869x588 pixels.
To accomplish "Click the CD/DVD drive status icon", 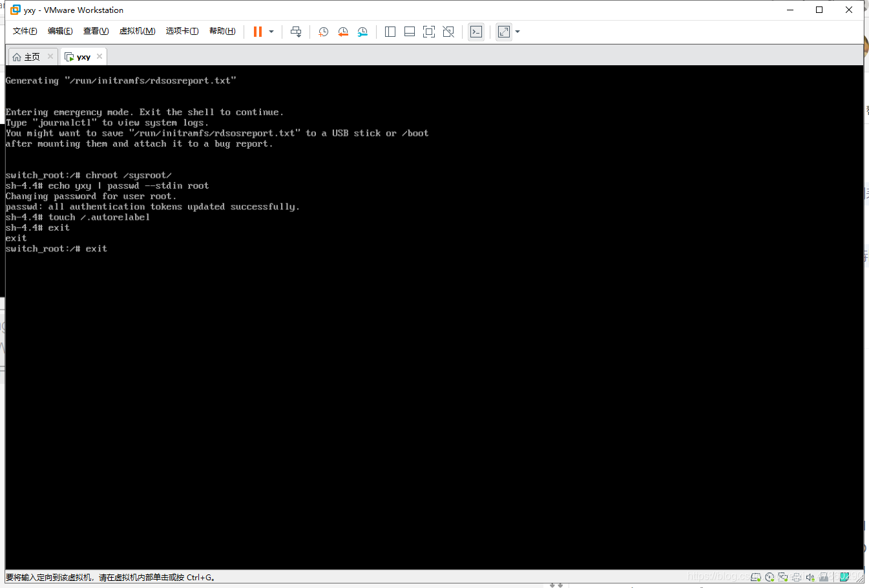I will 770,577.
